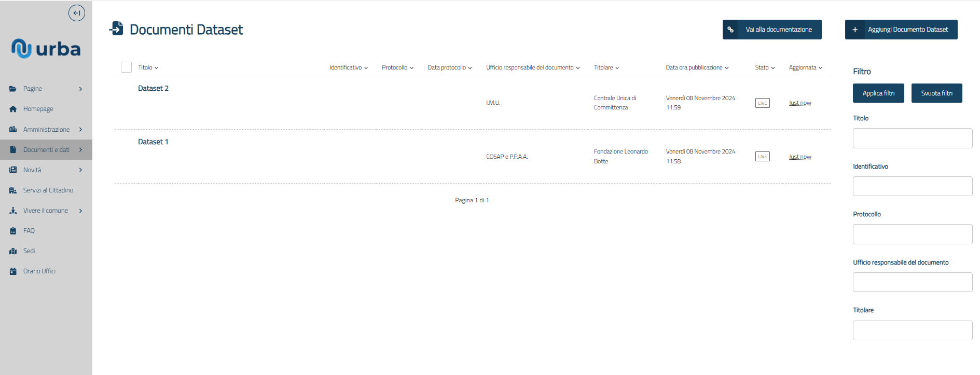Click the Servizi al Cittadino building icon
This screenshot has width=980, height=375.
(x=13, y=190)
